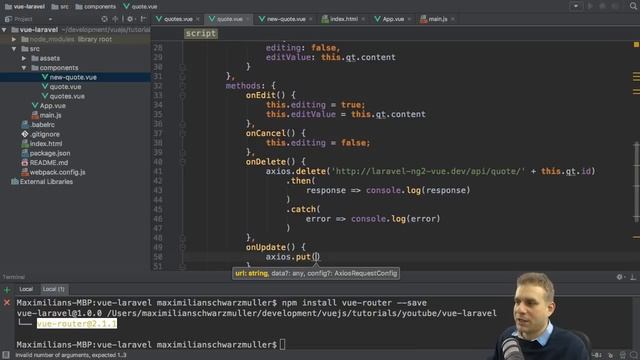
Task: Select new-quote.vue in project tree
Action: click(73, 77)
